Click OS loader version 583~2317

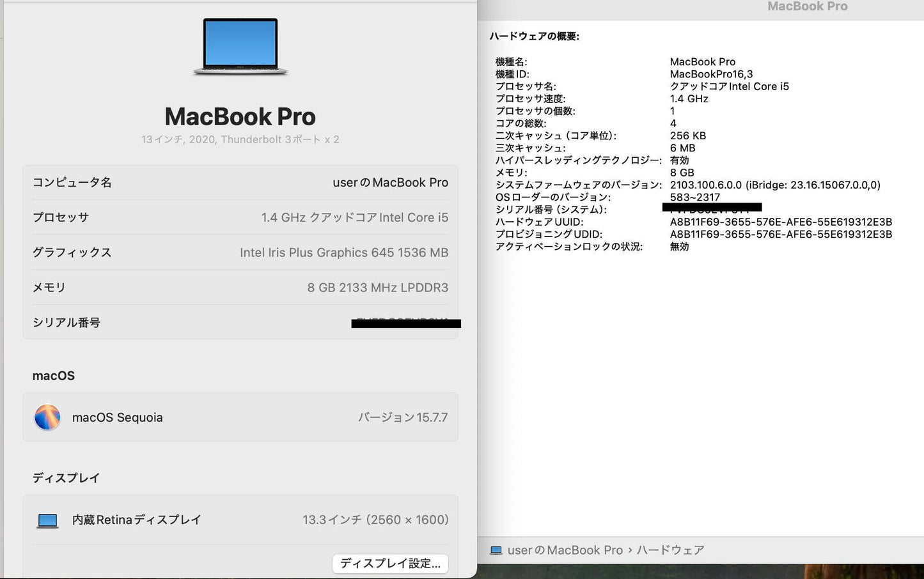click(x=695, y=197)
